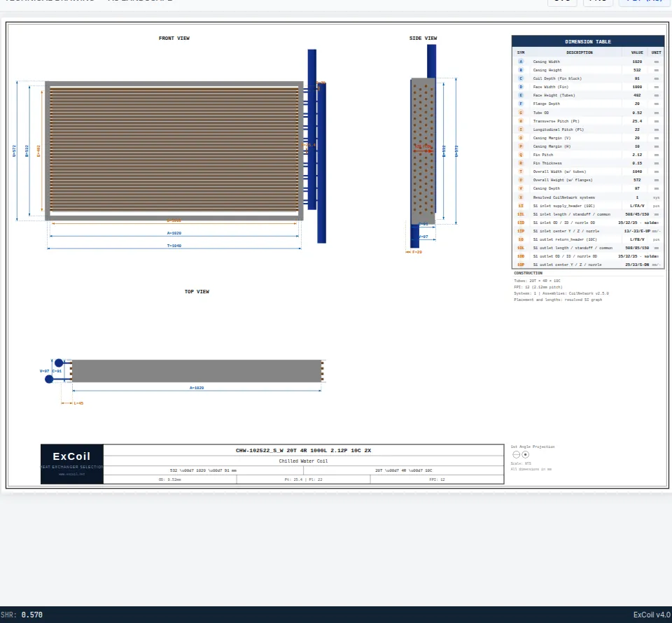Click the FRONT VIEW heading
The width and height of the screenshot is (672, 623).
(x=174, y=38)
